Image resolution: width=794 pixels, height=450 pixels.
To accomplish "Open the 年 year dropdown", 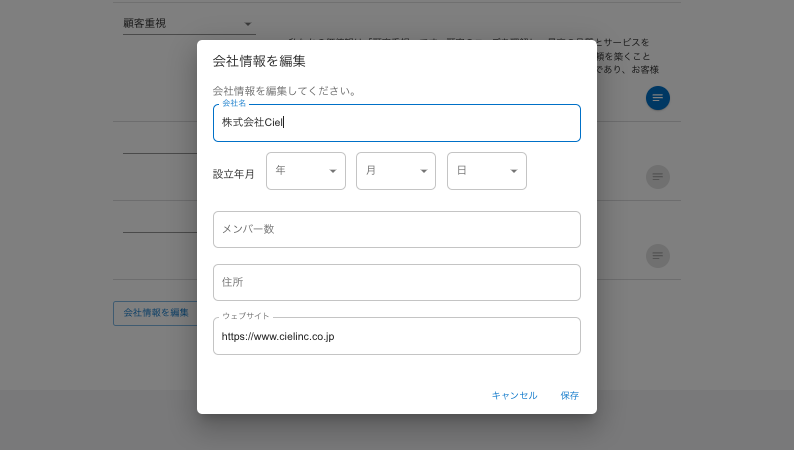I will pos(306,171).
